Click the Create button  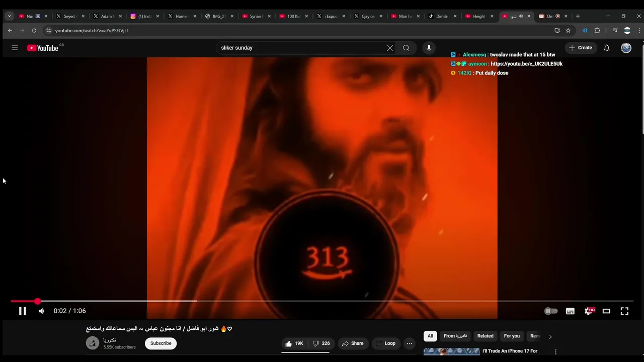(x=581, y=48)
